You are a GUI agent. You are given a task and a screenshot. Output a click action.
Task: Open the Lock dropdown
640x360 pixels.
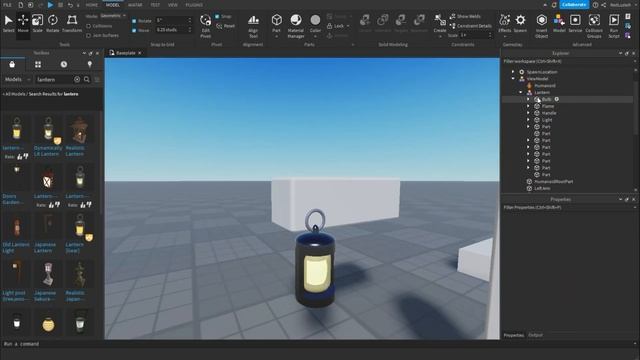tap(339, 26)
